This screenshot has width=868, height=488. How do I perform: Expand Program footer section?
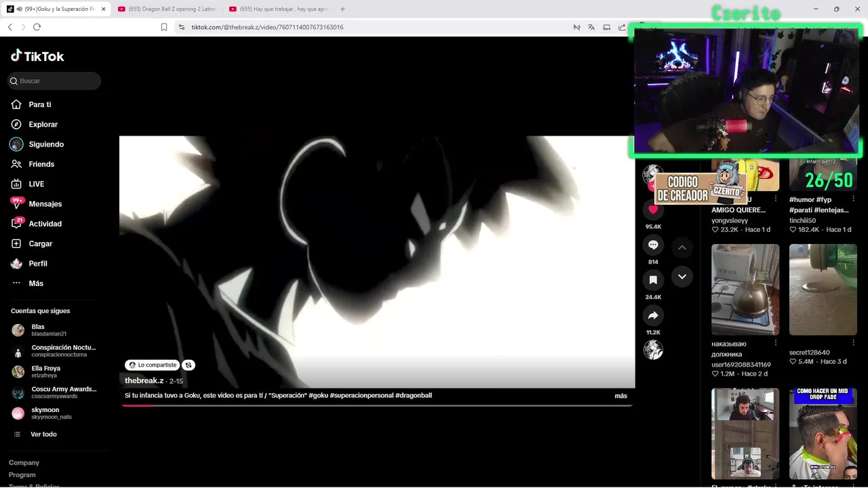[22, 475]
